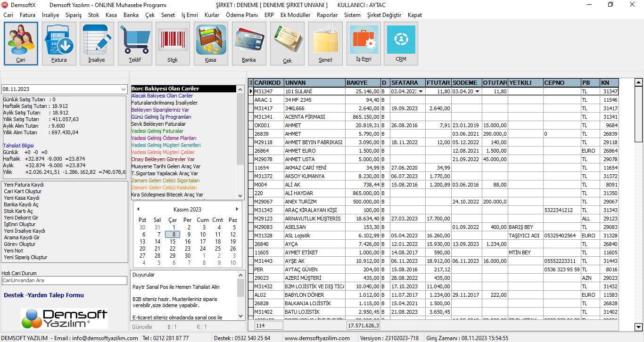Click the CARIKOD column header
The image size is (644, 342).
(x=269, y=83)
